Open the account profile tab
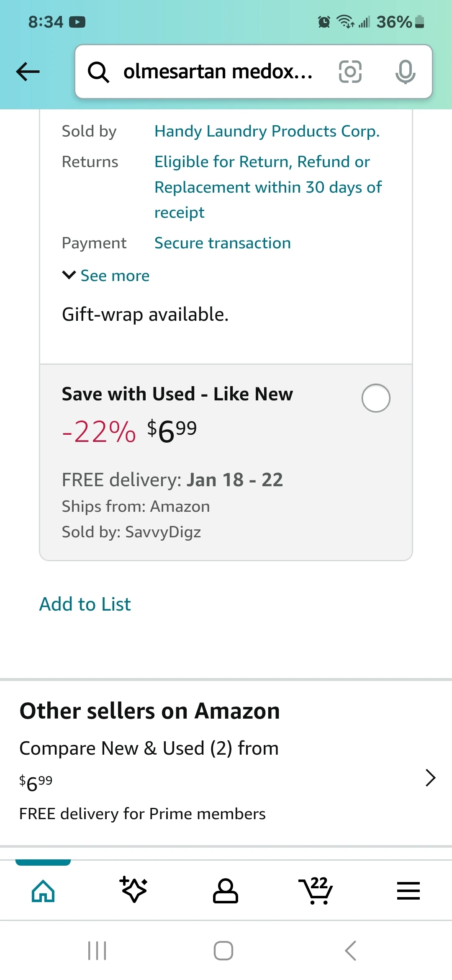Viewport: 452px width, 980px height. 226,890
